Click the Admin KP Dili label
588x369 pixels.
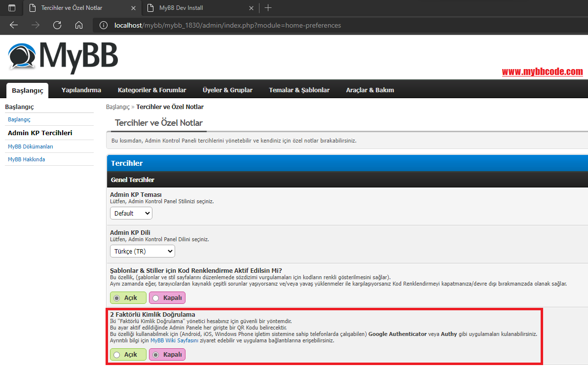point(130,232)
